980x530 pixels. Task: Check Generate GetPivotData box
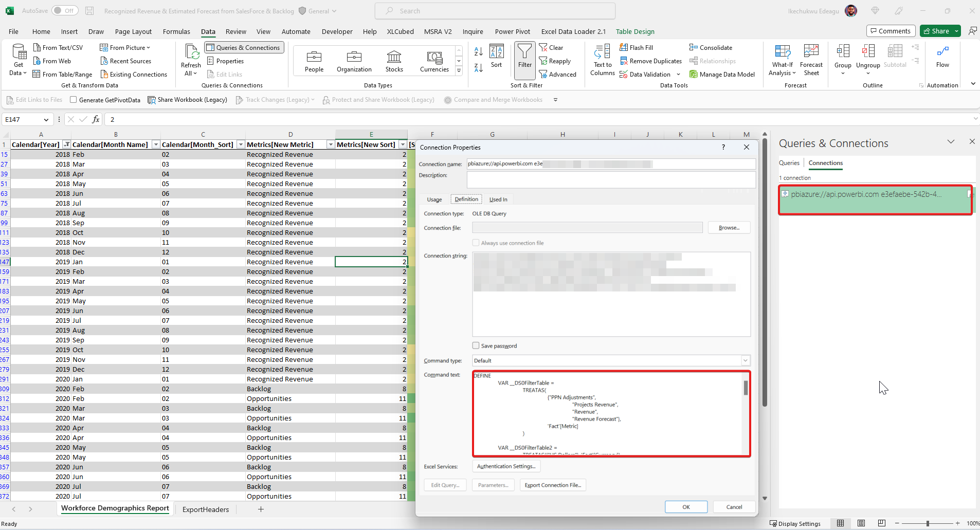(73, 100)
